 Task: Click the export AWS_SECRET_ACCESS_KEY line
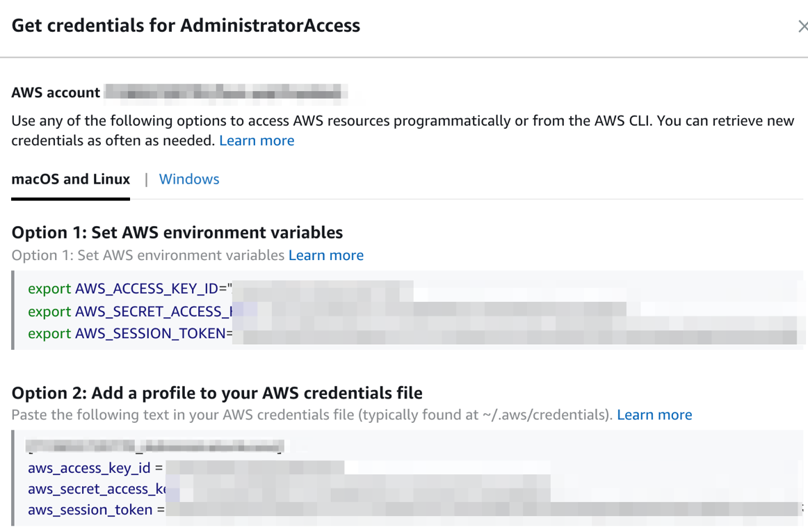[x=328, y=312]
